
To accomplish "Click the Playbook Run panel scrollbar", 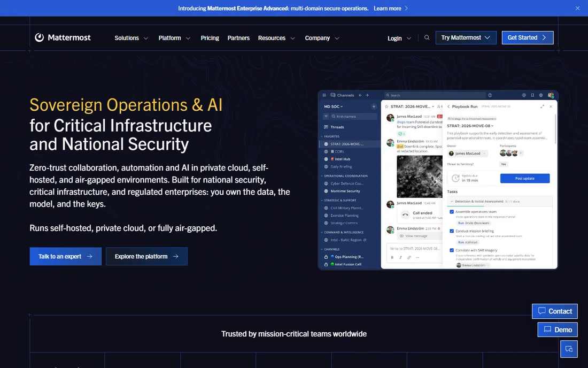I will 555,129.
